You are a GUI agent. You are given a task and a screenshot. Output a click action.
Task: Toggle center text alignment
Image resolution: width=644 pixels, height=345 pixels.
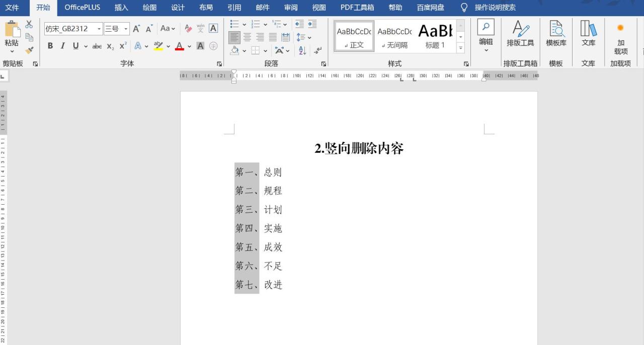click(247, 37)
